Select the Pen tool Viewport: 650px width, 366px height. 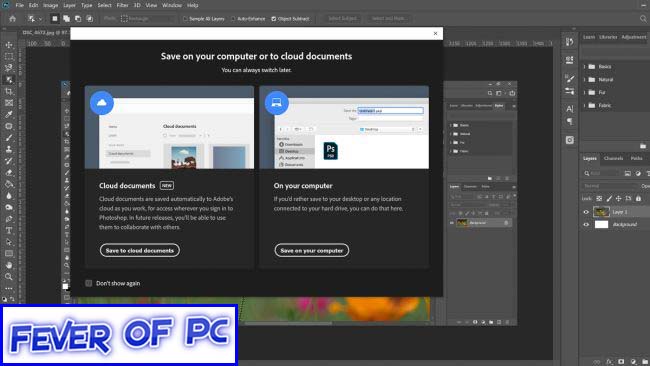[x=9, y=219]
